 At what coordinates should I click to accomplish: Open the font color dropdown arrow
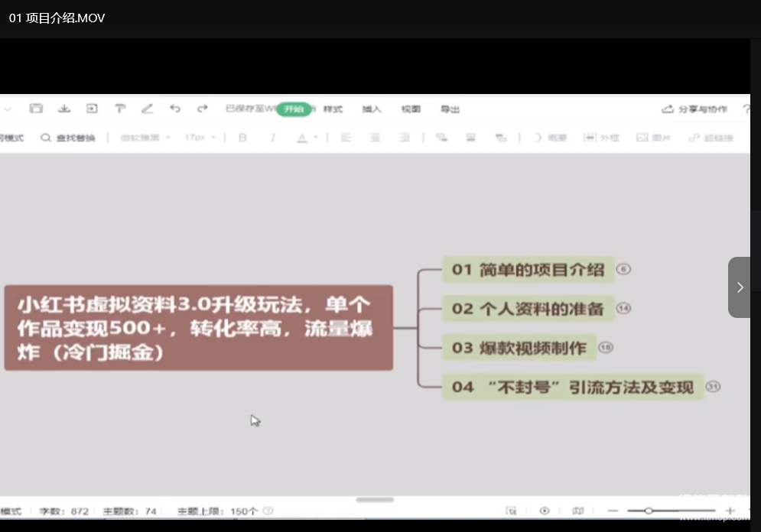point(315,138)
